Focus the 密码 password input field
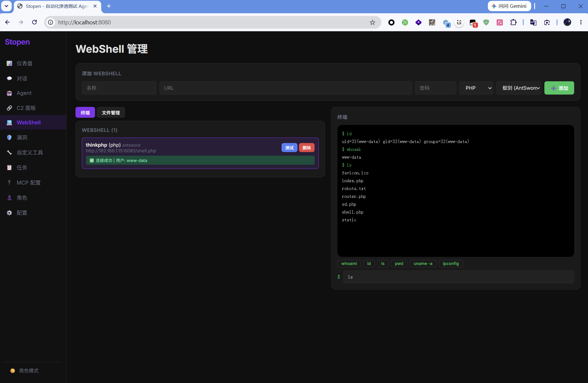This screenshot has width=588, height=383. (x=436, y=88)
